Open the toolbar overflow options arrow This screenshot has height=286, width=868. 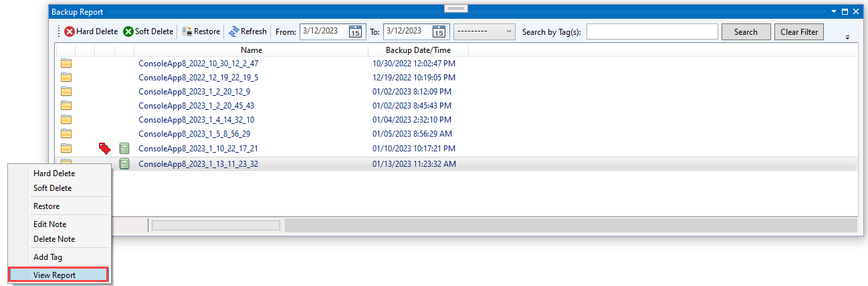tap(848, 37)
